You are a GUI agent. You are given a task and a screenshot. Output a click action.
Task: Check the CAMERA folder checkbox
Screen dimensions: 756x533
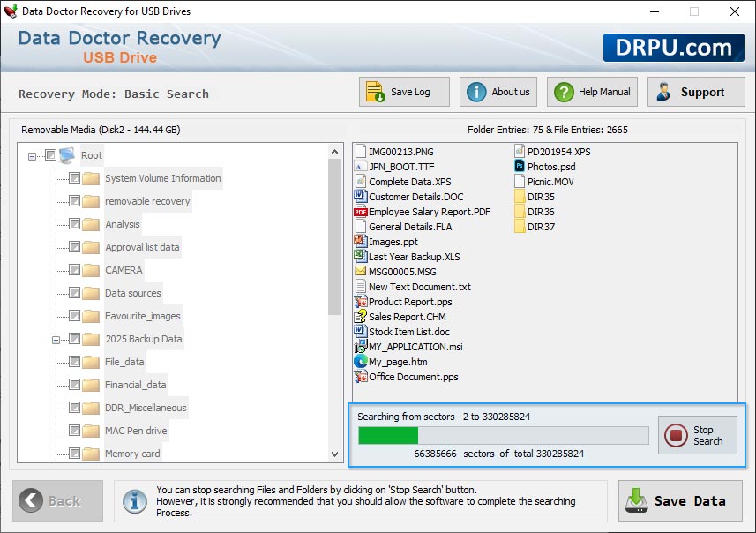point(74,270)
